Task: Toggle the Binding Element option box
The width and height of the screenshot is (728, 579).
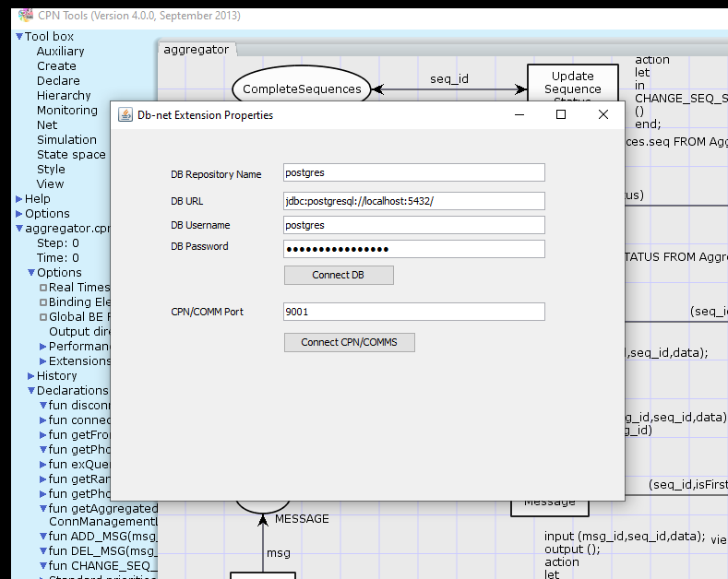Action: point(43,302)
